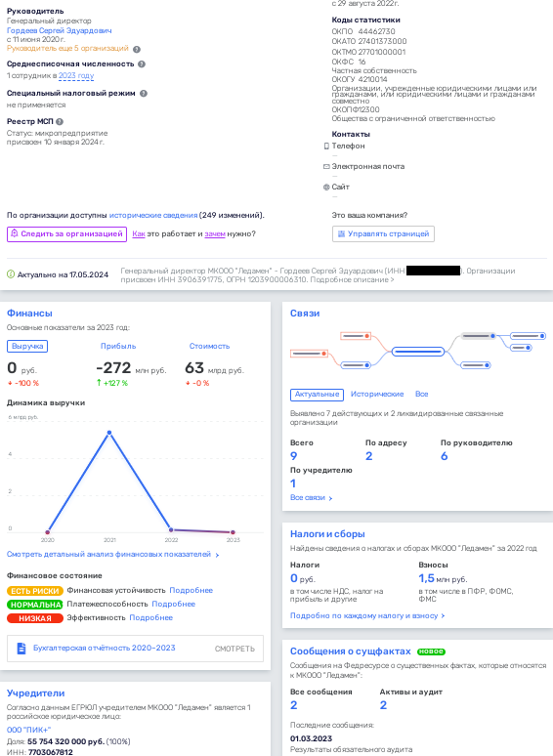Open Подробно по каждому налогу и взносу
This screenshot has height=756, width=553.
point(367,615)
